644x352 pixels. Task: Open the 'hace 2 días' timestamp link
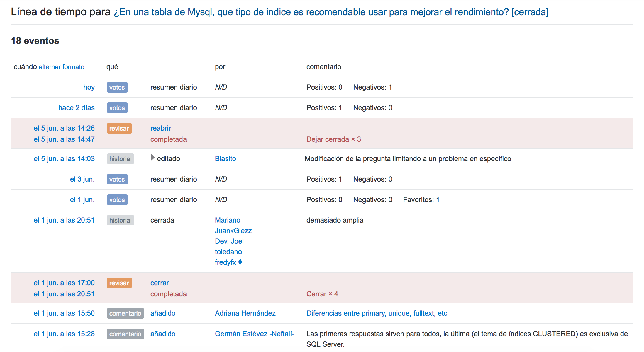pos(77,108)
